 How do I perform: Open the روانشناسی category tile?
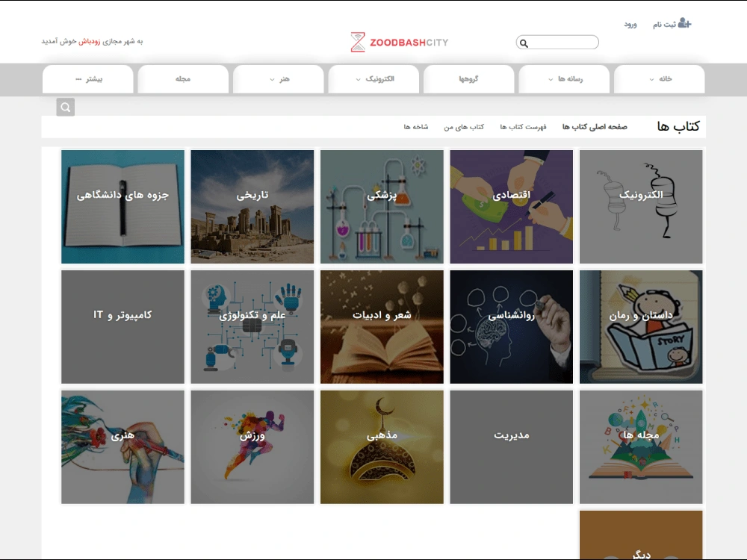[511, 327]
